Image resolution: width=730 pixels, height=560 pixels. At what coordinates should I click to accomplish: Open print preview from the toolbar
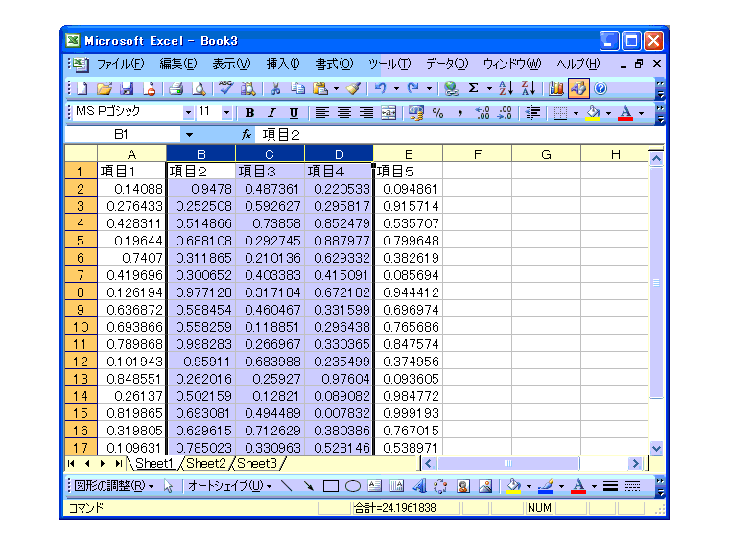click(x=199, y=88)
